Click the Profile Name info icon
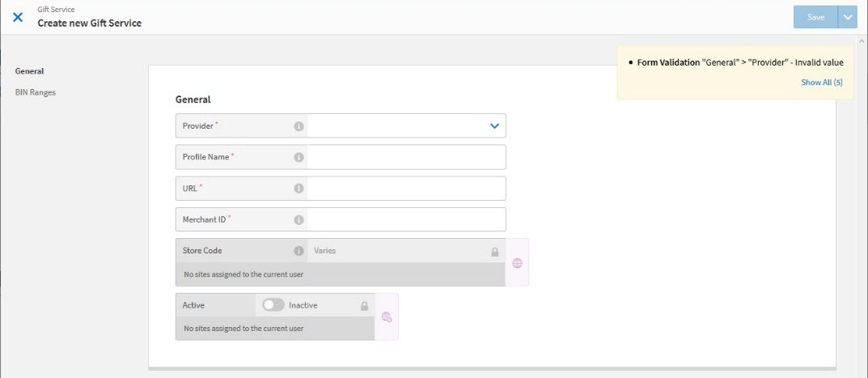868x378 pixels. click(299, 157)
